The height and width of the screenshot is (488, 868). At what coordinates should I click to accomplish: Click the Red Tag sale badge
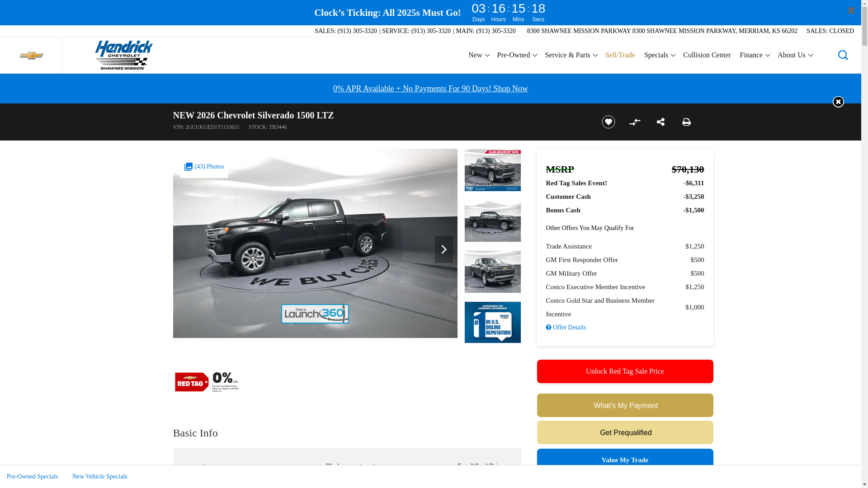coord(192,382)
